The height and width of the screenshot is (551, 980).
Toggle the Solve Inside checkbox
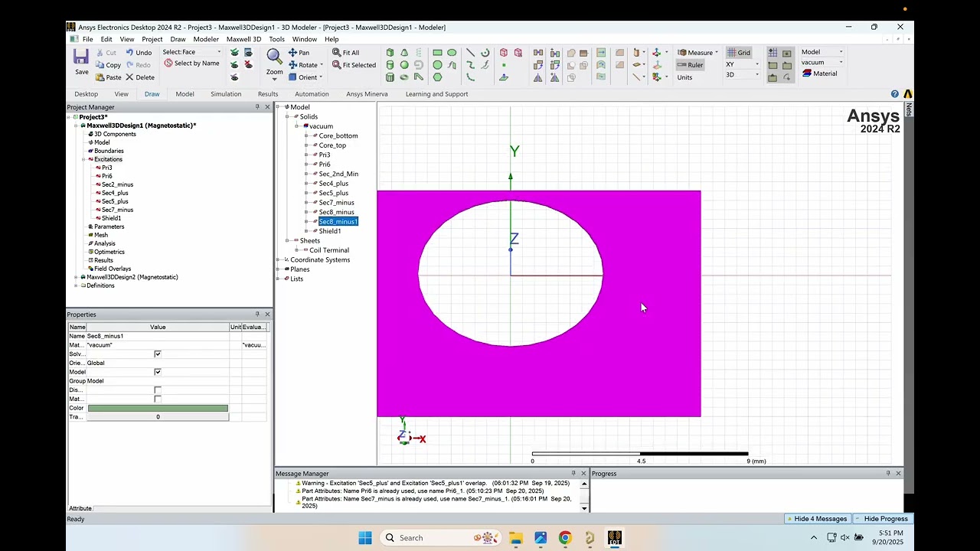pyautogui.click(x=158, y=354)
